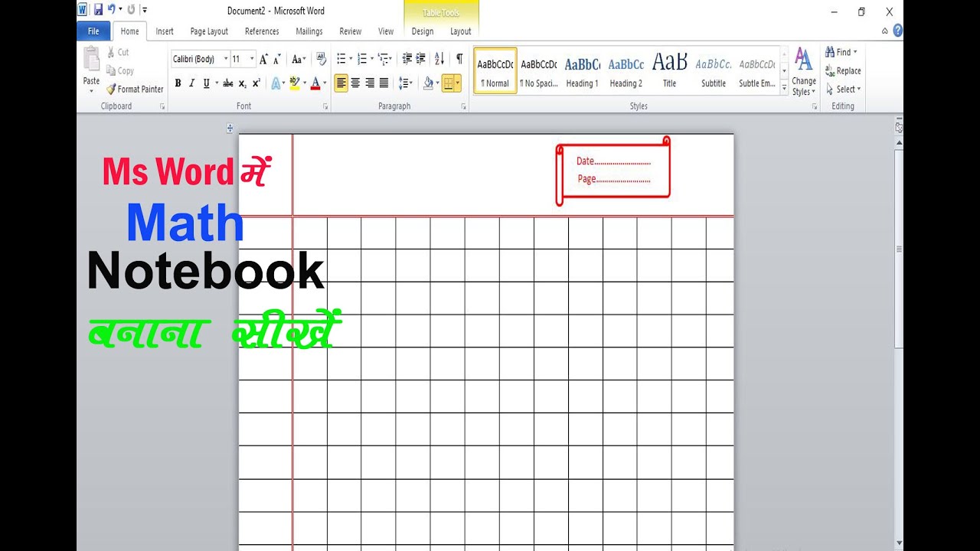Apply superscript formatting
980x551 pixels.
(x=256, y=83)
